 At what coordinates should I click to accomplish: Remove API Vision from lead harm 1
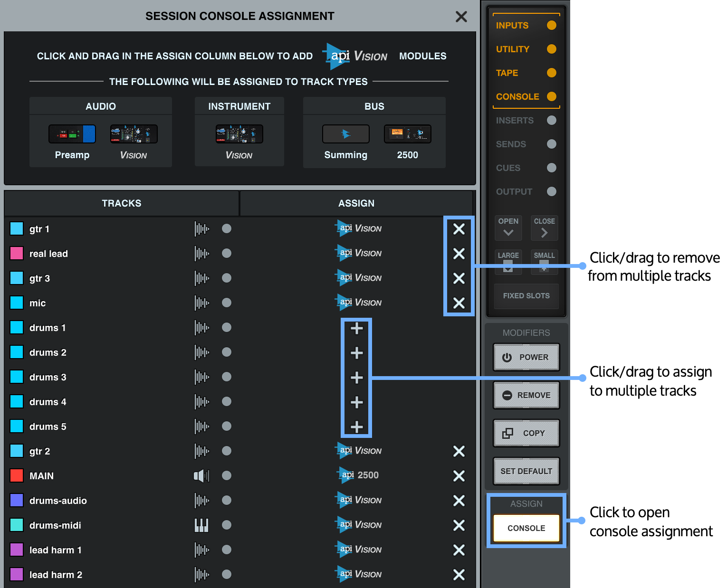[x=459, y=550]
